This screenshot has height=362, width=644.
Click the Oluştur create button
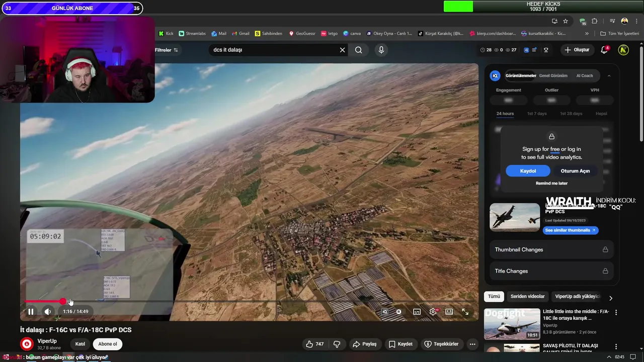(x=577, y=50)
